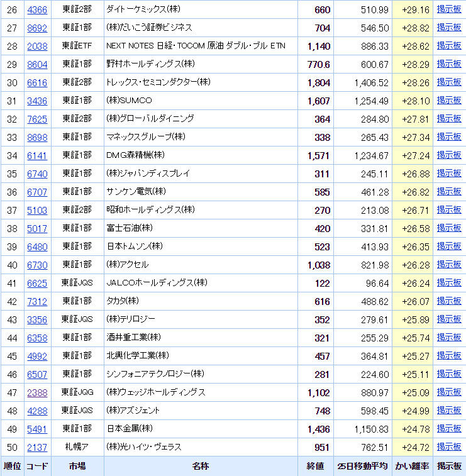Select market cell 東証ETF
Viewport: 466px width, 476px height.
[x=77, y=46]
